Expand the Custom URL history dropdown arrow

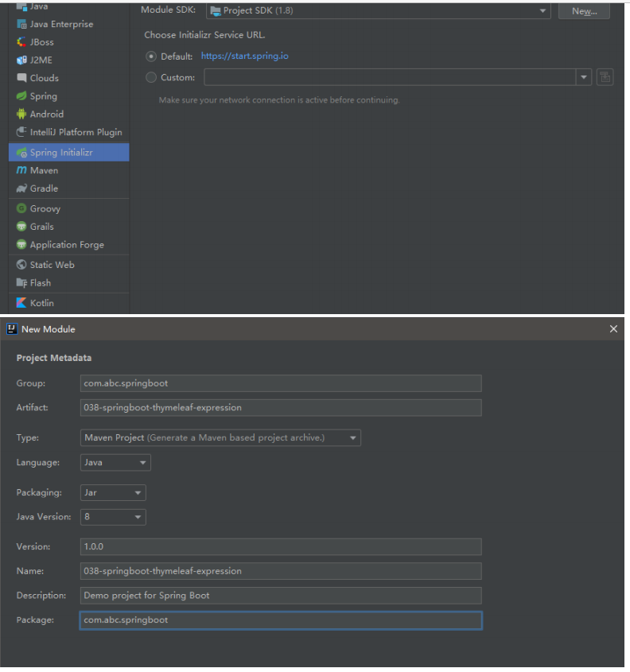click(583, 78)
